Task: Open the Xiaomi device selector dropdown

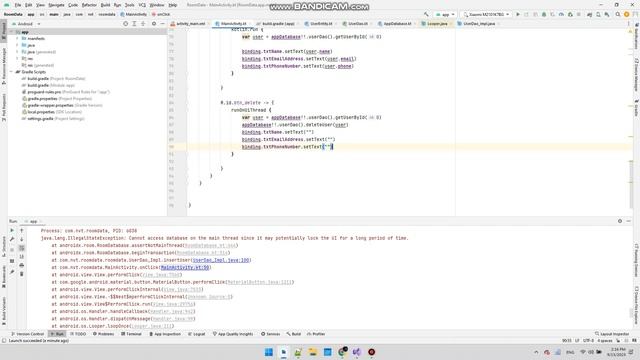Action: pyautogui.click(x=486, y=14)
